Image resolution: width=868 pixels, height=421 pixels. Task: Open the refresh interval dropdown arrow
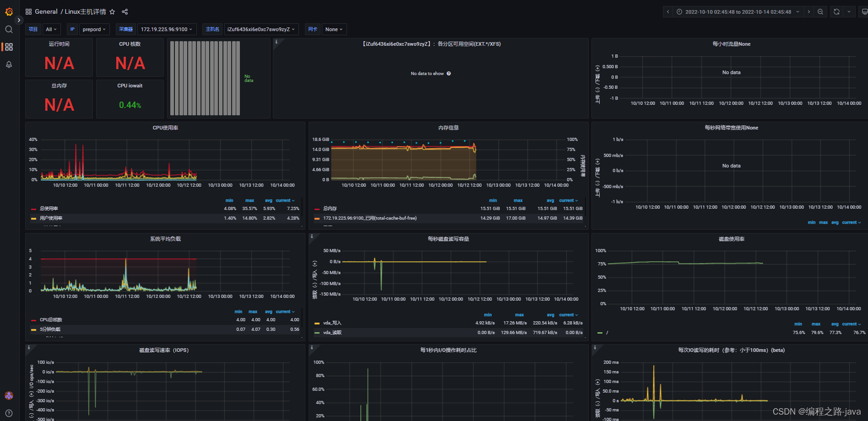tap(849, 12)
